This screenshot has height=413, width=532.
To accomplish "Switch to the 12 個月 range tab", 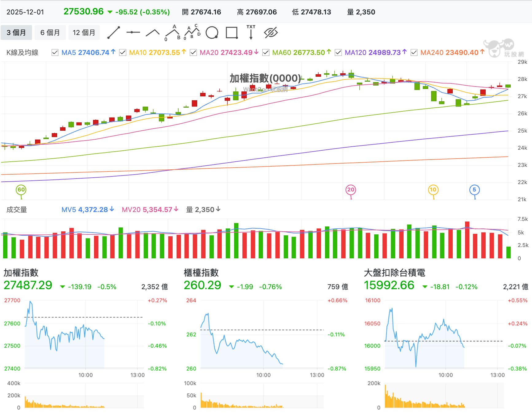I will point(84,33).
